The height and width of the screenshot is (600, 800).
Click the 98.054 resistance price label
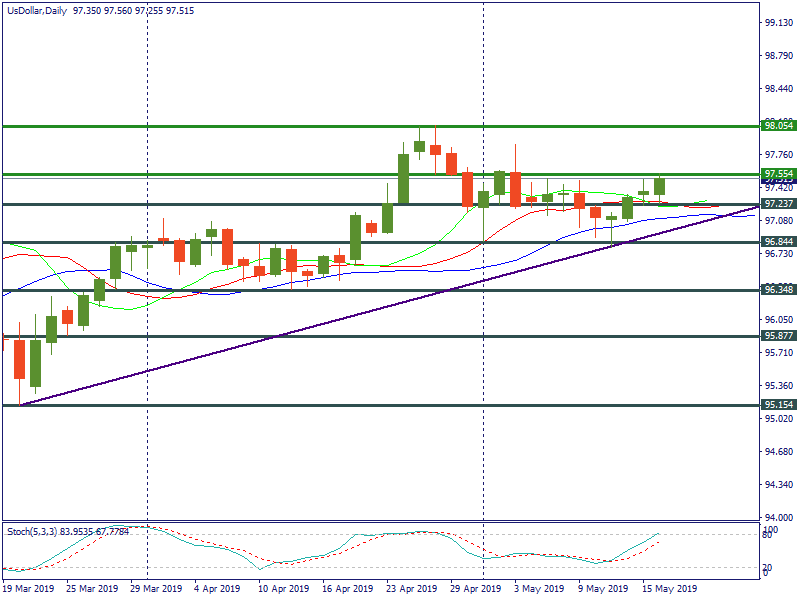coord(778,125)
